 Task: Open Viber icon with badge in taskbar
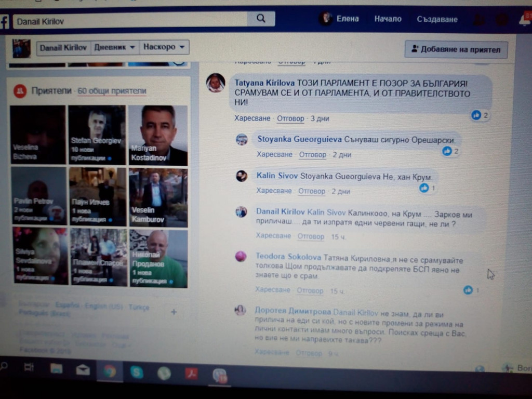coord(220,376)
